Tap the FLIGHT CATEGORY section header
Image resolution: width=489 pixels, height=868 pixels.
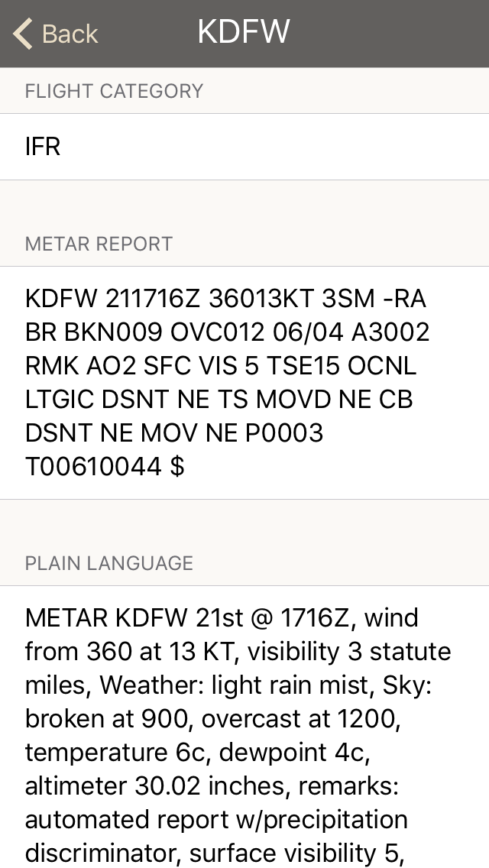click(x=115, y=91)
